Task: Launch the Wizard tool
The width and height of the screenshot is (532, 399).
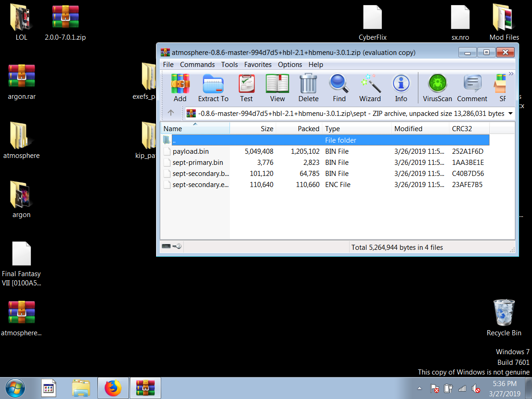Action: (370, 88)
